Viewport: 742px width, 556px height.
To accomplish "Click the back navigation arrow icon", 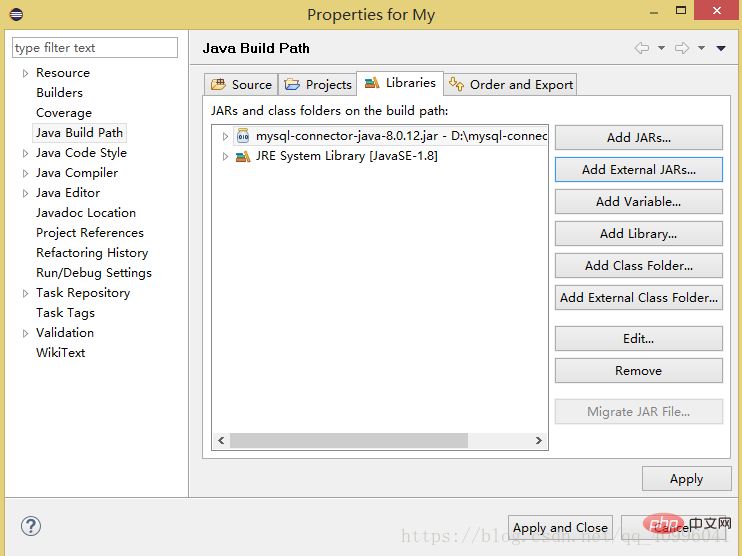I will tap(642, 48).
